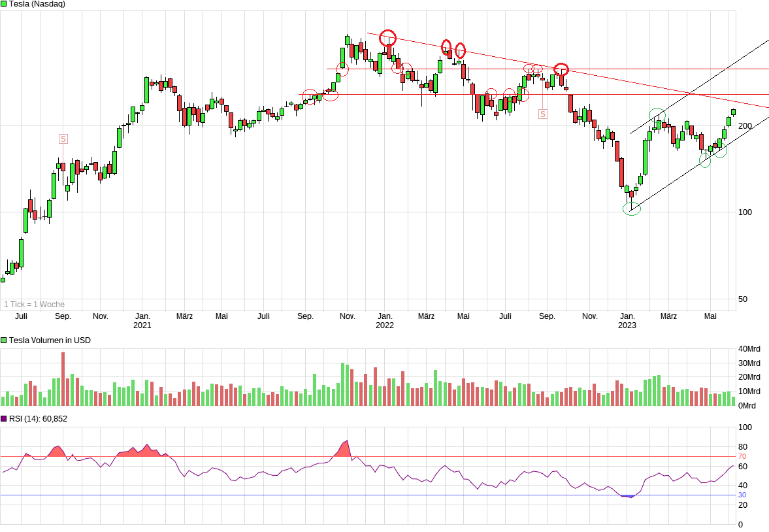Click the "1 Tick = 1 Woche" note
The image size is (769, 532).
click(x=35, y=305)
